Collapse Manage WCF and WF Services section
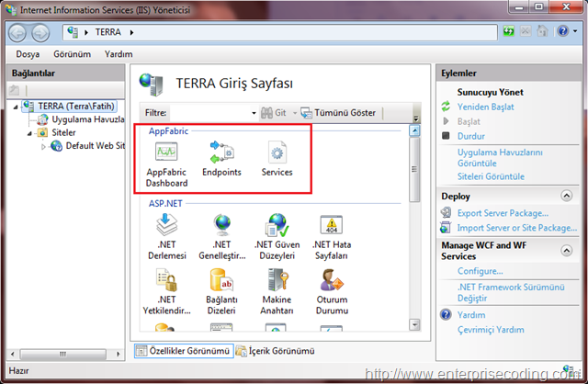This screenshot has width=588, height=384. (567, 251)
